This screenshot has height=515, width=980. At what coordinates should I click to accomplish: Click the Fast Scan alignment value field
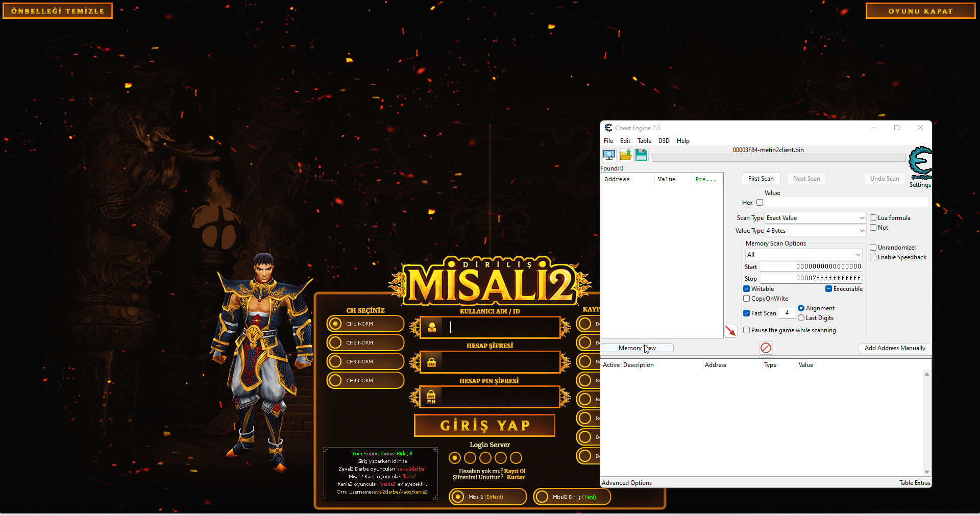[x=787, y=313]
